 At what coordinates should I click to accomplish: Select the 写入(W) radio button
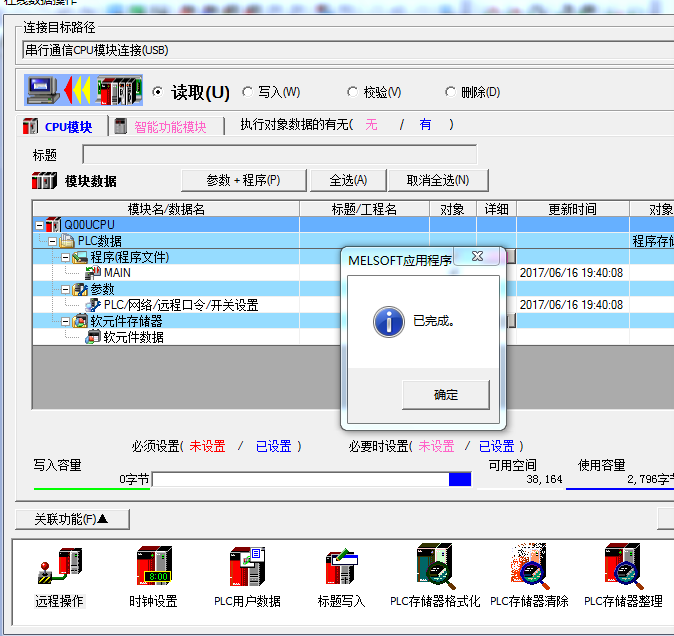coord(249,92)
